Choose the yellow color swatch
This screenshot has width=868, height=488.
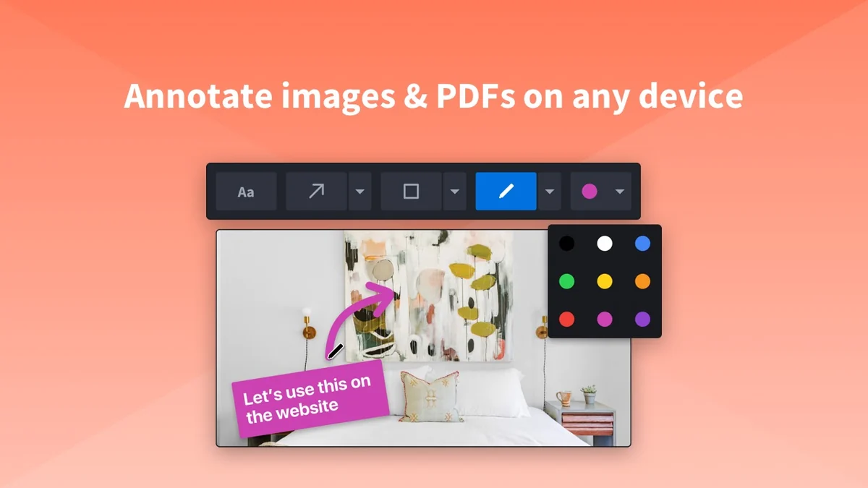(605, 281)
